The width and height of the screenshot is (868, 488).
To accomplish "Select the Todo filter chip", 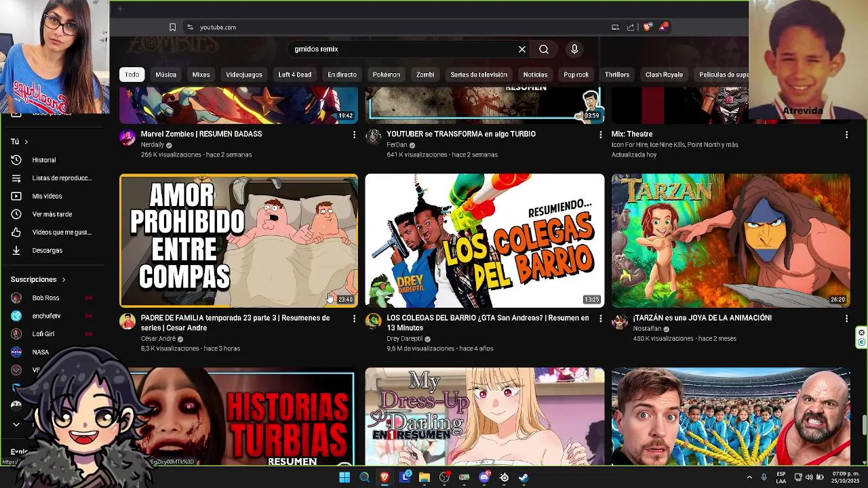I will point(132,75).
